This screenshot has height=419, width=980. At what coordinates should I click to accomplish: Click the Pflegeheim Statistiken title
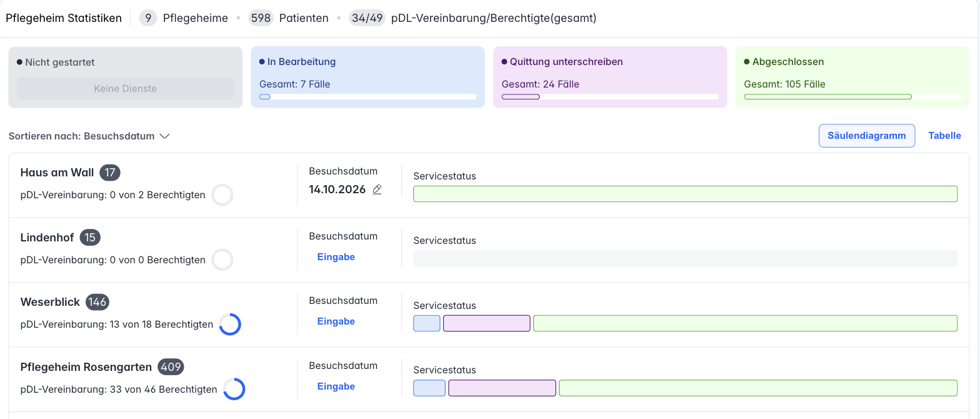(64, 18)
